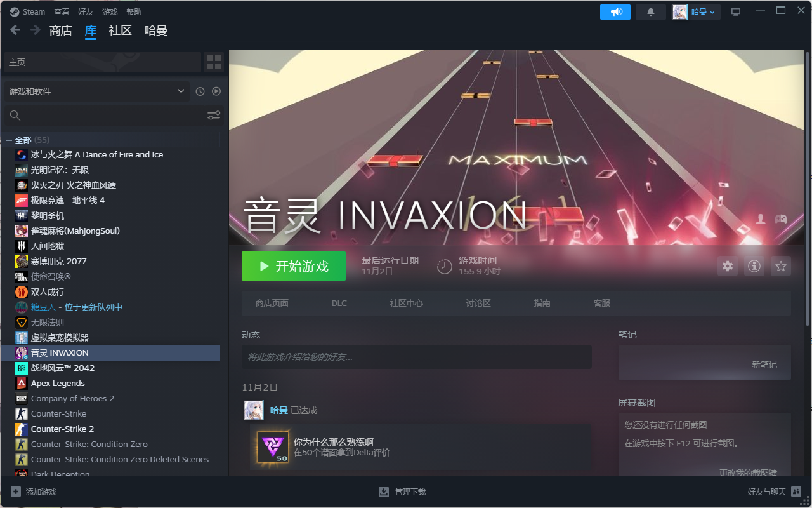Open 哈曼 avatar in activity feed
This screenshot has width=812, height=508.
[254, 410]
